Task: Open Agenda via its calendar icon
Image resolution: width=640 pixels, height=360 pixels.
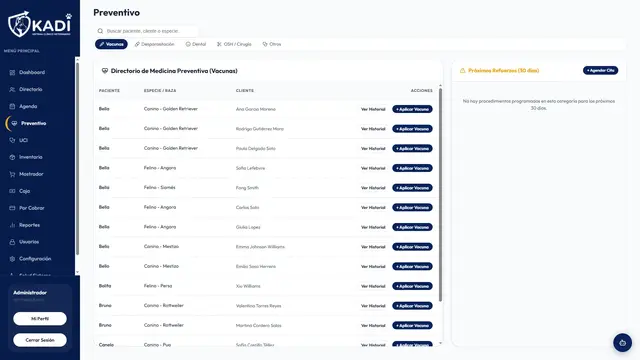Action: (x=12, y=107)
